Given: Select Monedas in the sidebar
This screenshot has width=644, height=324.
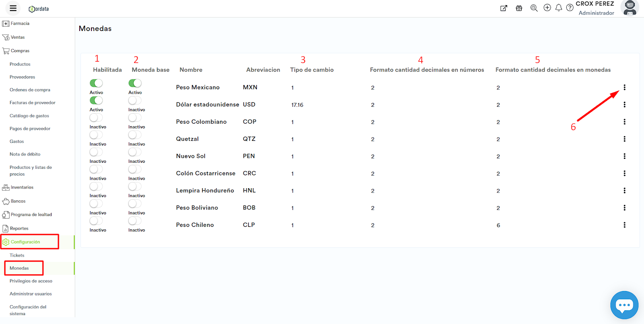Looking at the screenshot, I should [x=19, y=268].
